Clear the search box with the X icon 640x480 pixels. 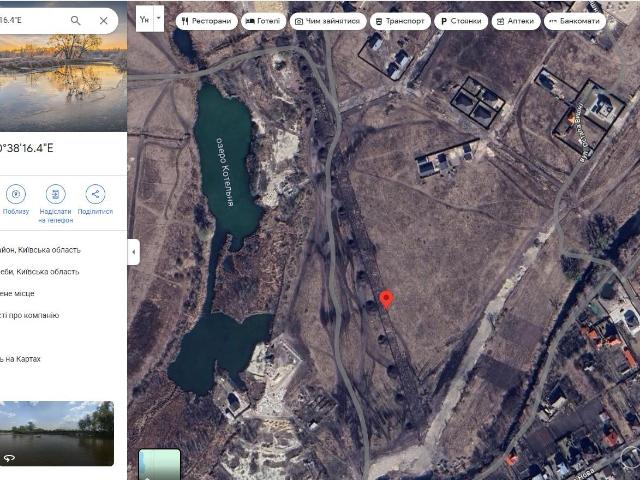(x=104, y=20)
